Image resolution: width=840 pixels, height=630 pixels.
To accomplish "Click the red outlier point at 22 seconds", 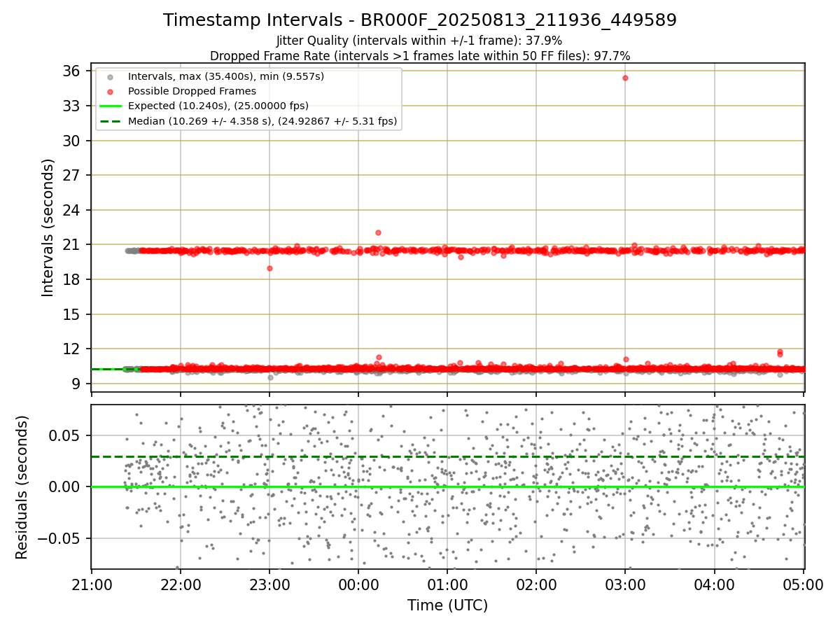I will click(x=378, y=232).
